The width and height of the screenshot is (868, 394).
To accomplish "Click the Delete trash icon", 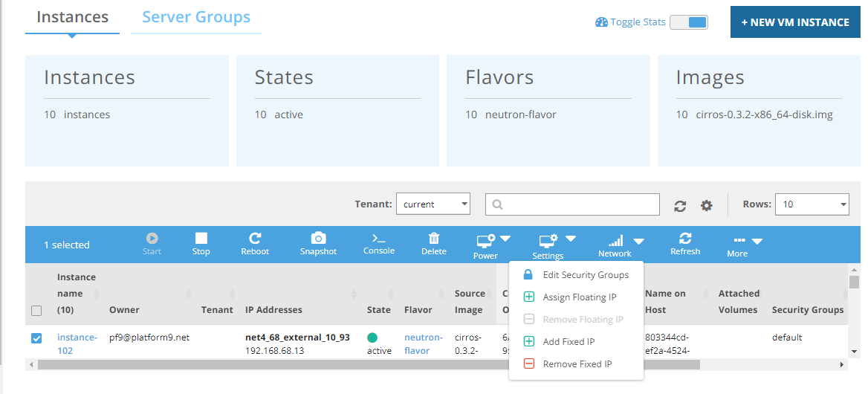I will pos(434,239).
